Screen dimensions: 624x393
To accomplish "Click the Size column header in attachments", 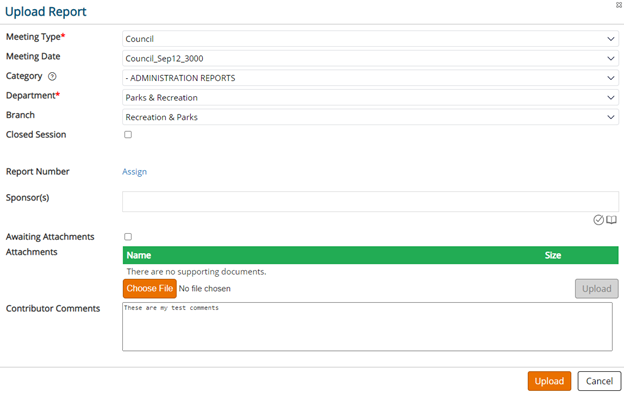I will [553, 255].
